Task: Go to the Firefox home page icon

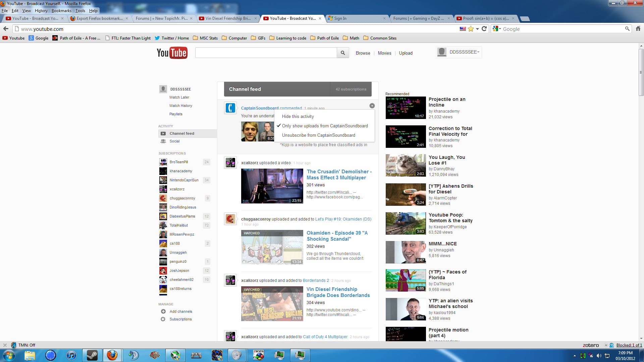Action: coord(638,29)
